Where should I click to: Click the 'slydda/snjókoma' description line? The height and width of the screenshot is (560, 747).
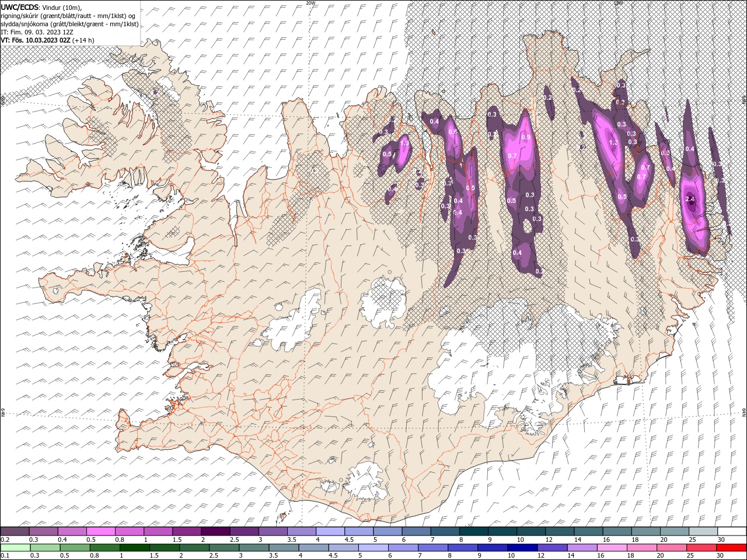[69, 24]
